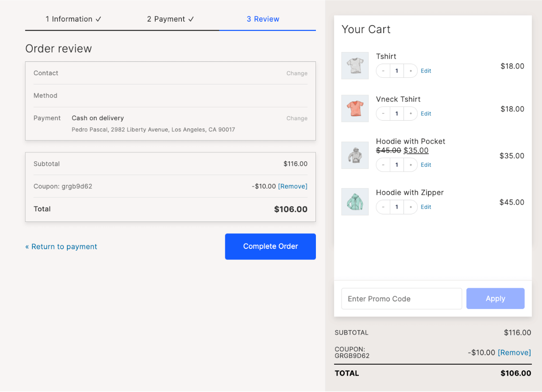Click the $45.00 Hoodie with Zipper price
This screenshot has width=542, height=392.
click(x=512, y=202)
